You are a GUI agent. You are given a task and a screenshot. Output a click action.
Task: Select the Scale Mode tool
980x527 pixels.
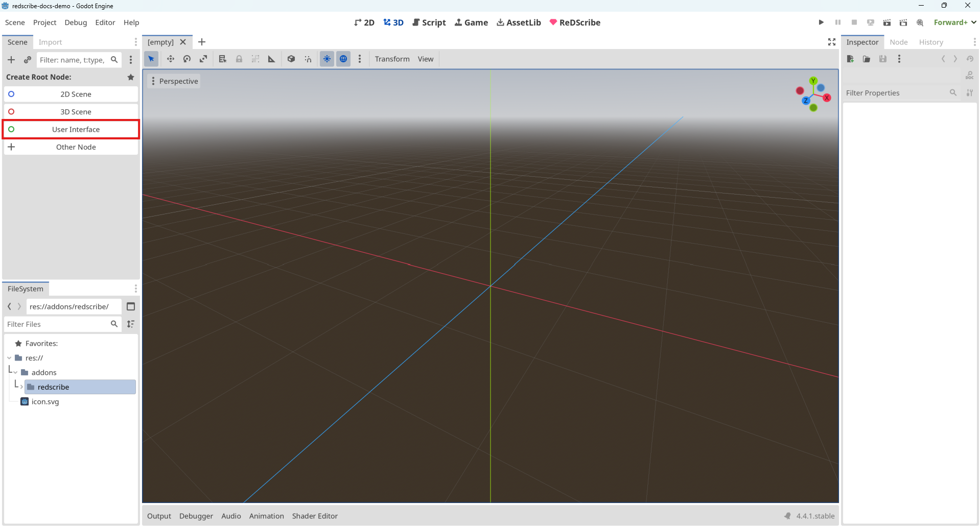coord(203,59)
